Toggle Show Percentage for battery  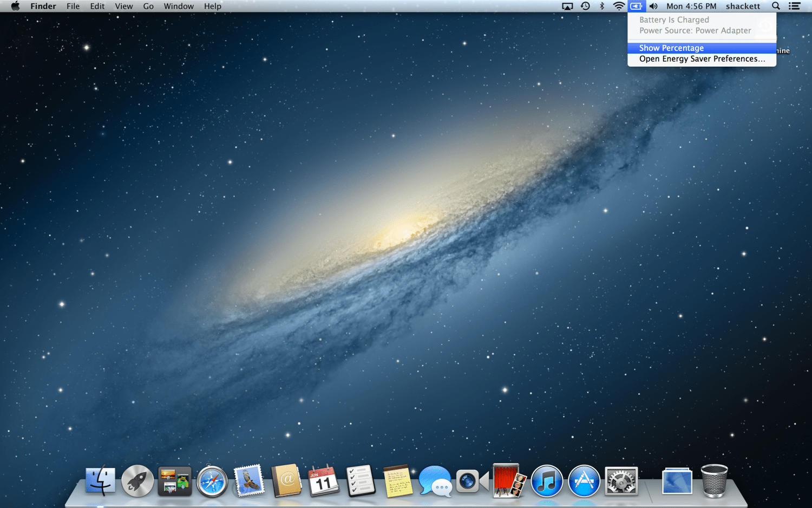[671, 48]
